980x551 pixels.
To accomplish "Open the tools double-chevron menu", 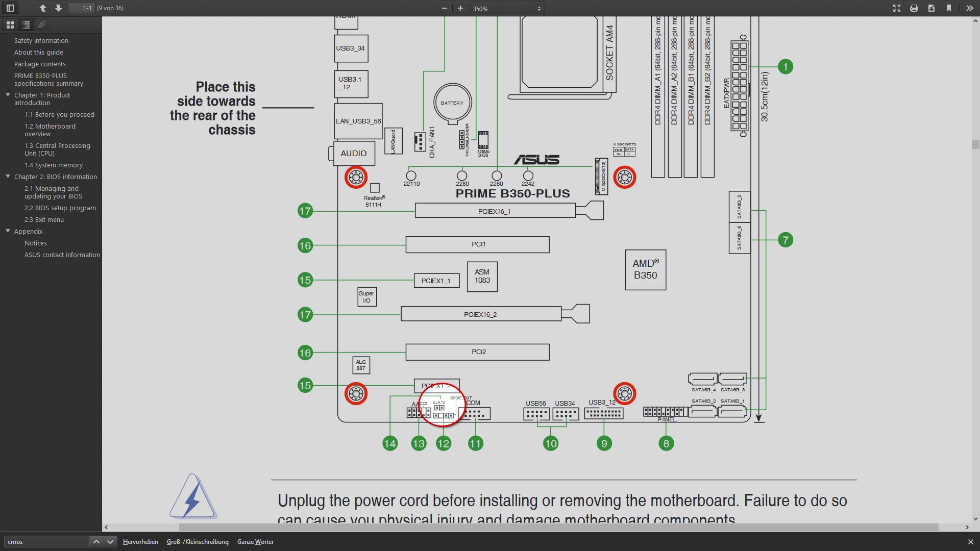I will [969, 8].
